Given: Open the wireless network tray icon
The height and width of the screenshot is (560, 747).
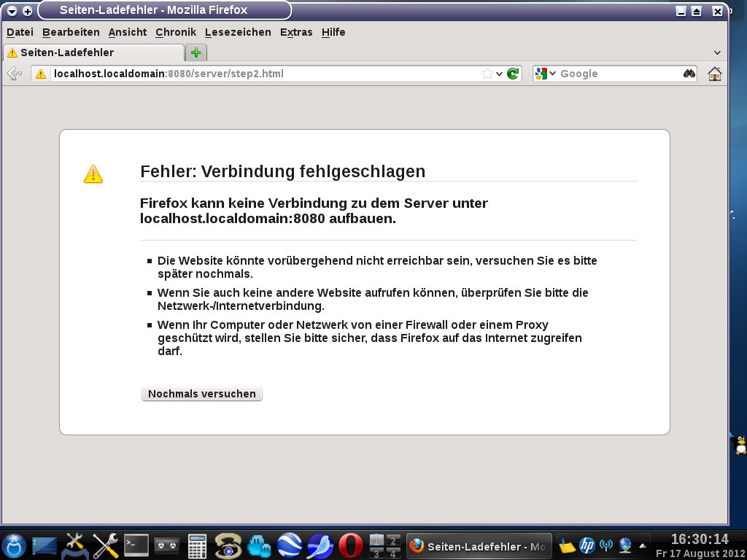Looking at the screenshot, I should click(x=606, y=545).
